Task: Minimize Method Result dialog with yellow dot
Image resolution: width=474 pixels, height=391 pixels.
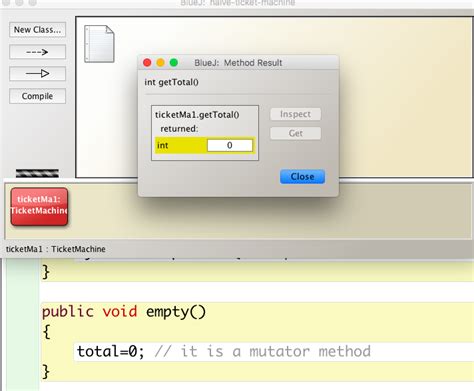Action: [x=160, y=63]
